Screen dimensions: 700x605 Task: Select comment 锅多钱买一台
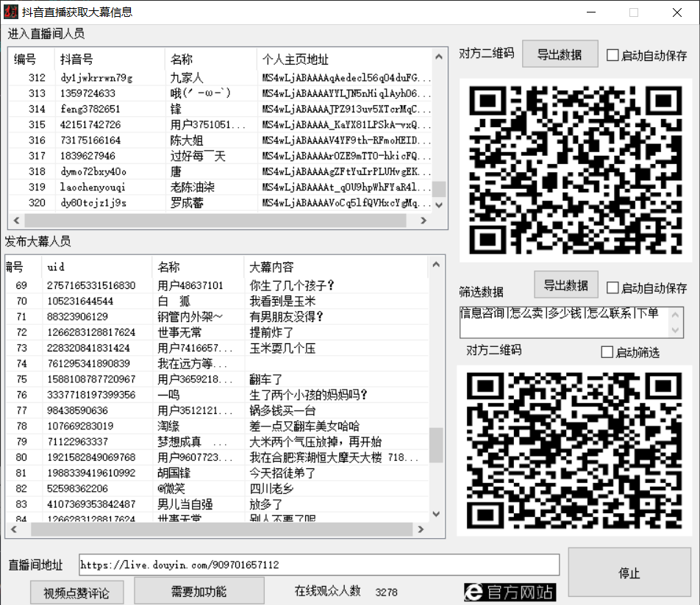(x=217, y=410)
